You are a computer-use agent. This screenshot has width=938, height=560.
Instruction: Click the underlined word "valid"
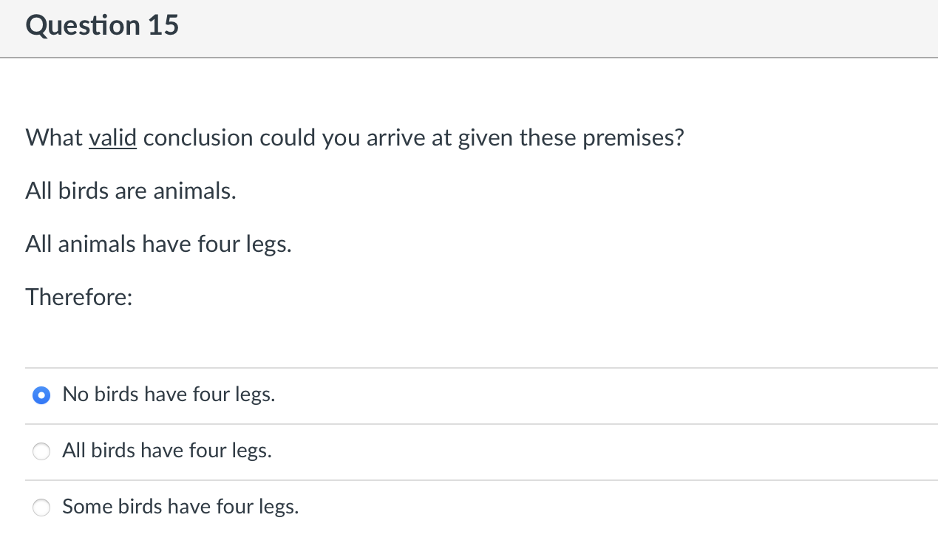pyautogui.click(x=112, y=138)
